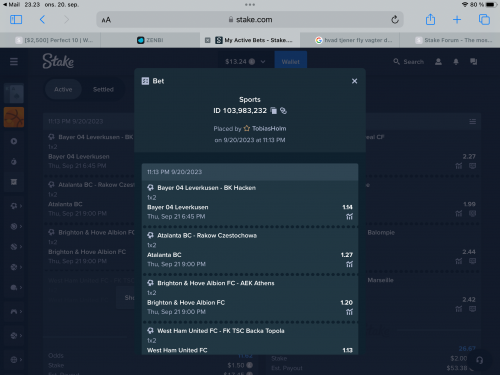Show stats icon beside odds 1.99
500x375 pixels.
coord(459,213)
